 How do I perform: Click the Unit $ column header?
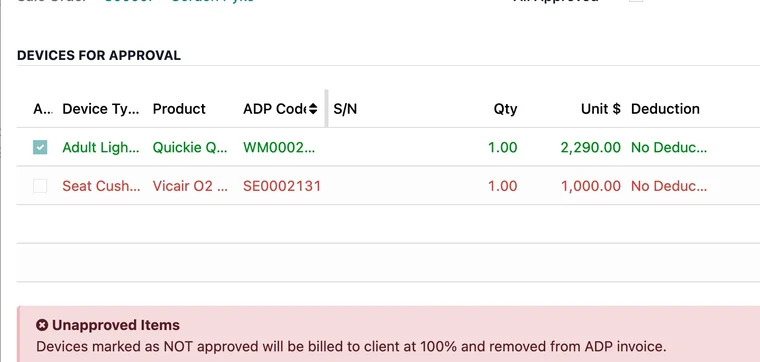[601, 109]
